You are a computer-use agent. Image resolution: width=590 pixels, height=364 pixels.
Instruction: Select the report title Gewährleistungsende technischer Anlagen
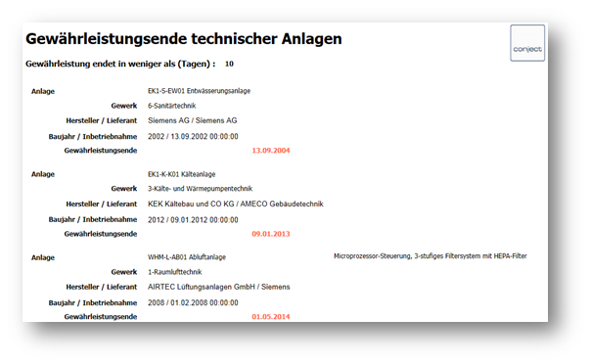click(184, 39)
